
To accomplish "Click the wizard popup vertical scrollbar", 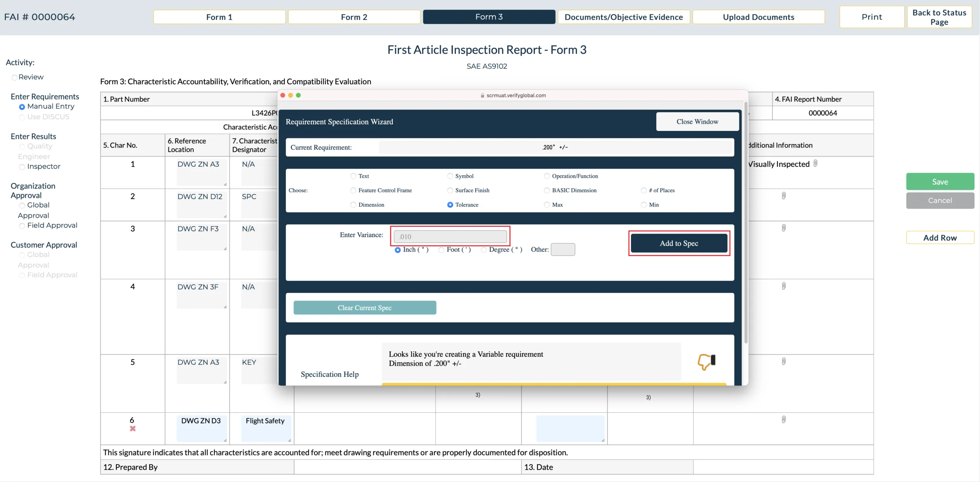I will point(746,222).
